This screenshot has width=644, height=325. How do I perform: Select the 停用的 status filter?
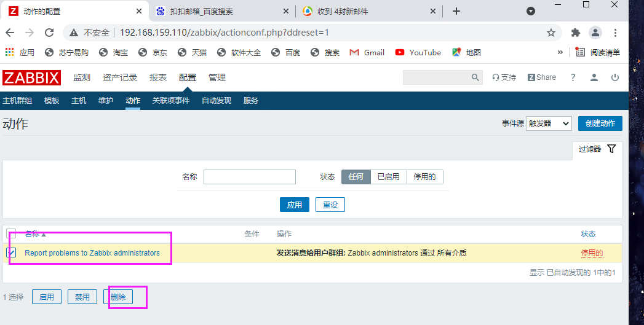(x=424, y=177)
